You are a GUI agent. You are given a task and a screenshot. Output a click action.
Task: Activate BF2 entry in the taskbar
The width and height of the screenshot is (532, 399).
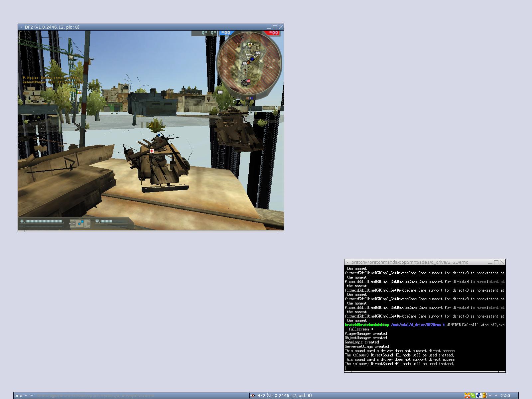pos(356,395)
